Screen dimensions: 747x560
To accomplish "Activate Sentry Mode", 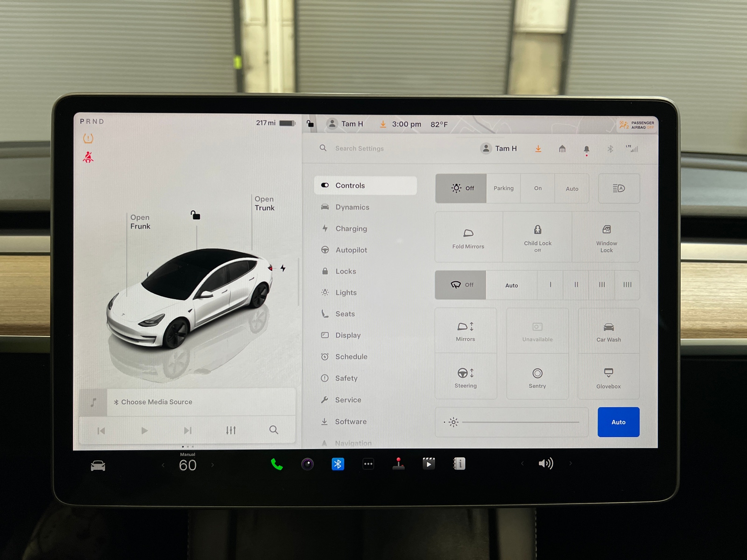I will 537,377.
